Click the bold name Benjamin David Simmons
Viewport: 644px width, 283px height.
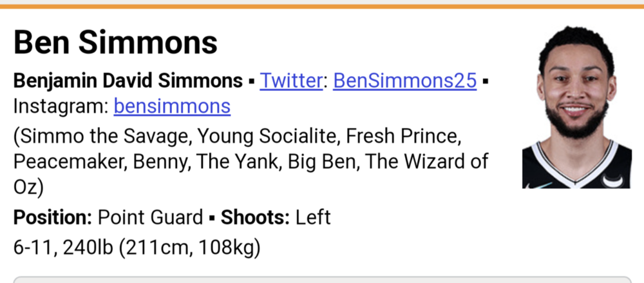pyautogui.click(x=128, y=81)
